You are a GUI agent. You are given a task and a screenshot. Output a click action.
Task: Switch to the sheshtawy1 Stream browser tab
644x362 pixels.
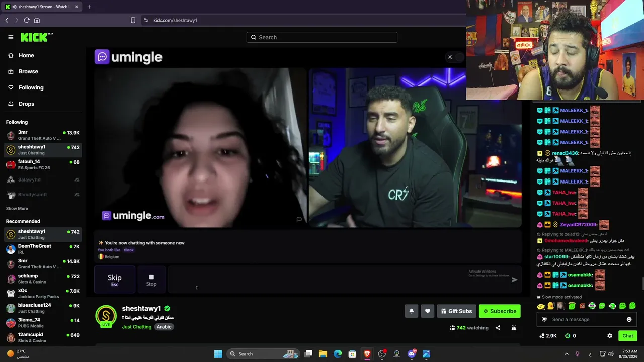tap(42, 7)
